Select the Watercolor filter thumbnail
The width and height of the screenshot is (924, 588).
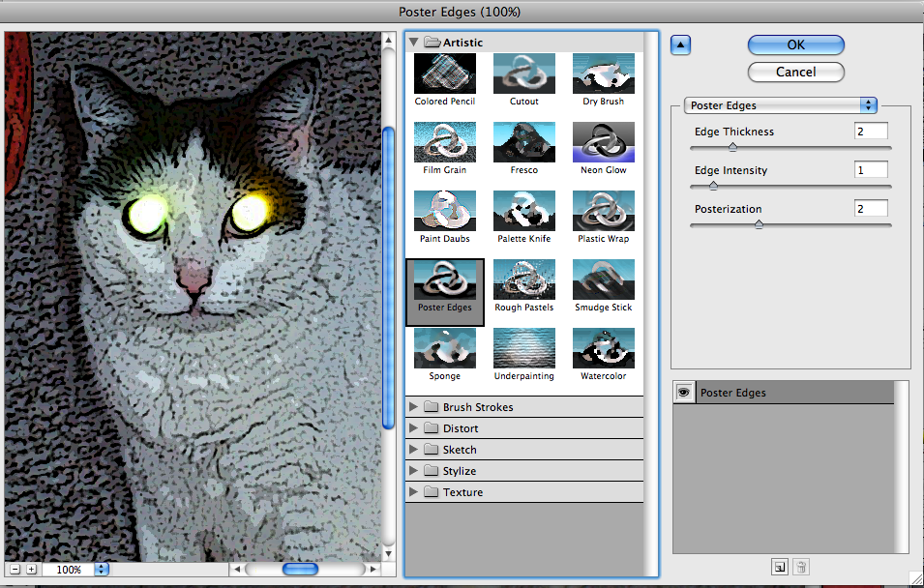pyautogui.click(x=604, y=348)
